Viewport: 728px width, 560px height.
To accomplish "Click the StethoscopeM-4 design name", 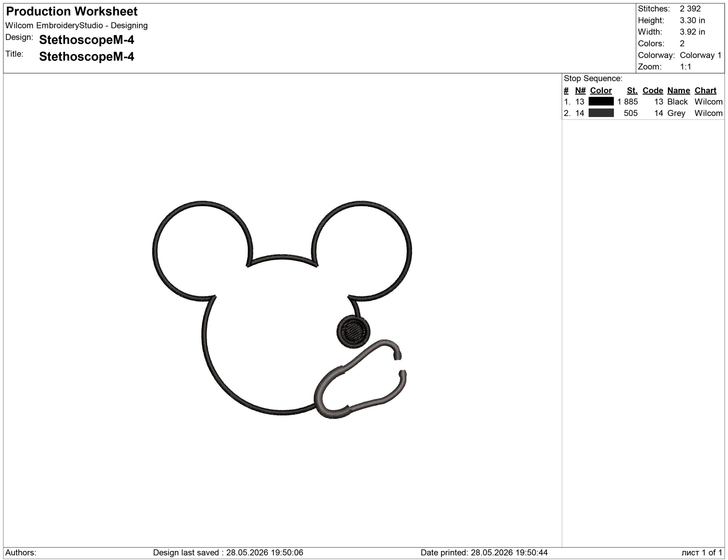I will point(87,40).
